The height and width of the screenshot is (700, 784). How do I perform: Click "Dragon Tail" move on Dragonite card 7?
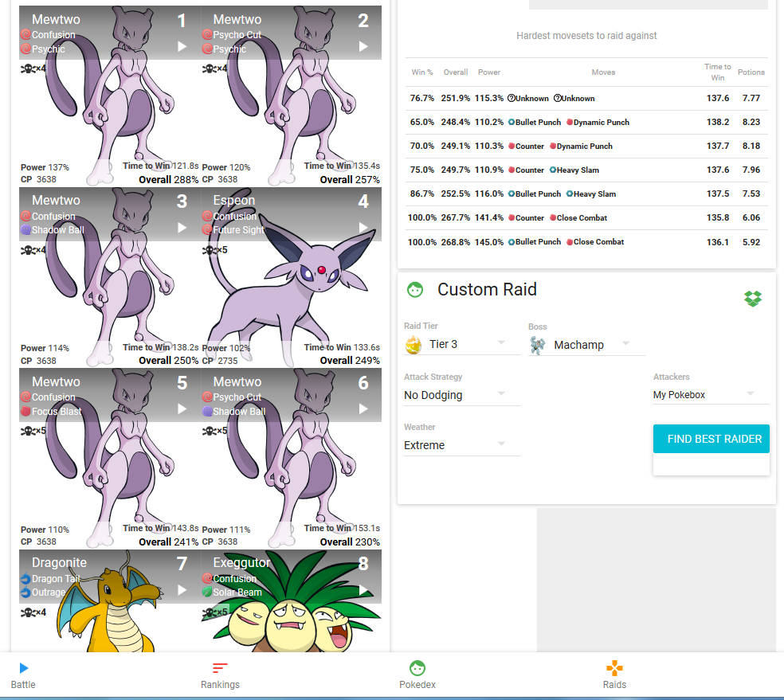coord(56,579)
